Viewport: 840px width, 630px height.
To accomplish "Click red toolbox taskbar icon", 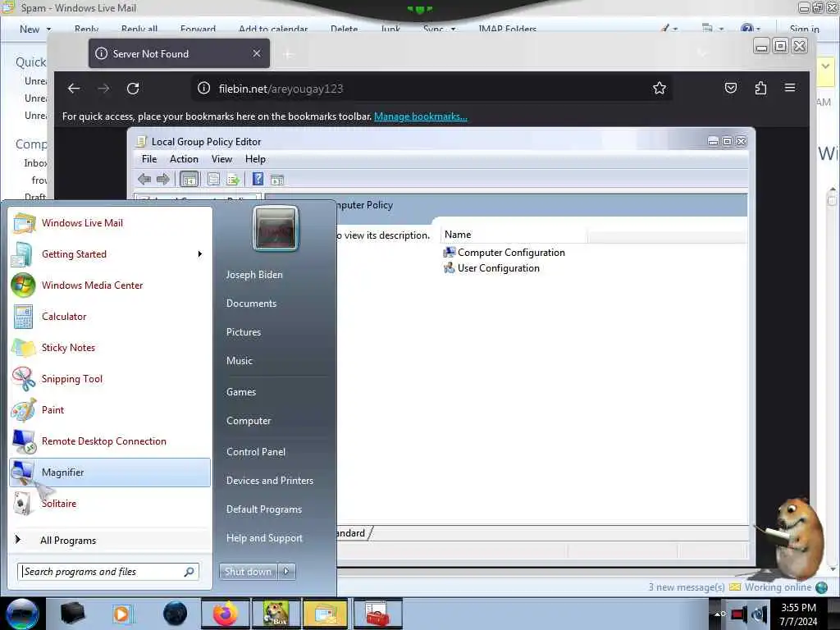I will [377, 614].
